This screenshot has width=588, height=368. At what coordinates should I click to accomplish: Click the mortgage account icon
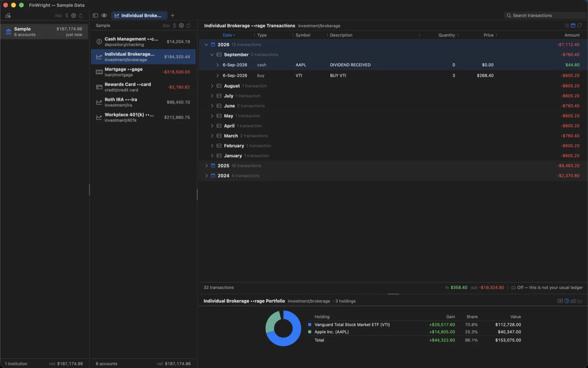[x=99, y=72]
